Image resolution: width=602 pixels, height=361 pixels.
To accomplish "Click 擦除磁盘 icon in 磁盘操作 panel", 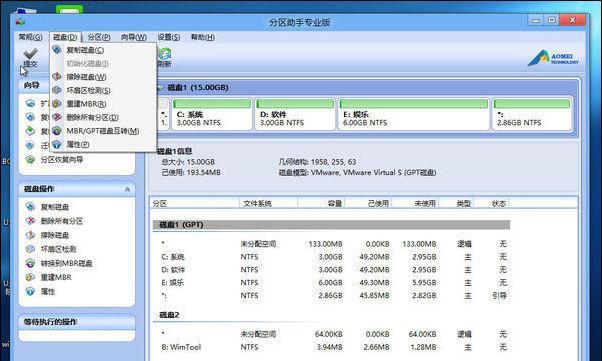I will 30,235.
